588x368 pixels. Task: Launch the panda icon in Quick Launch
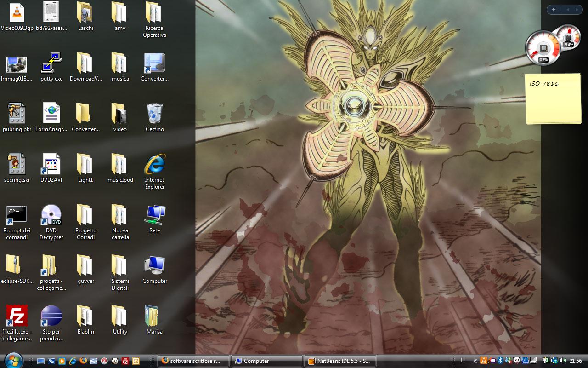[x=115, y=361]
